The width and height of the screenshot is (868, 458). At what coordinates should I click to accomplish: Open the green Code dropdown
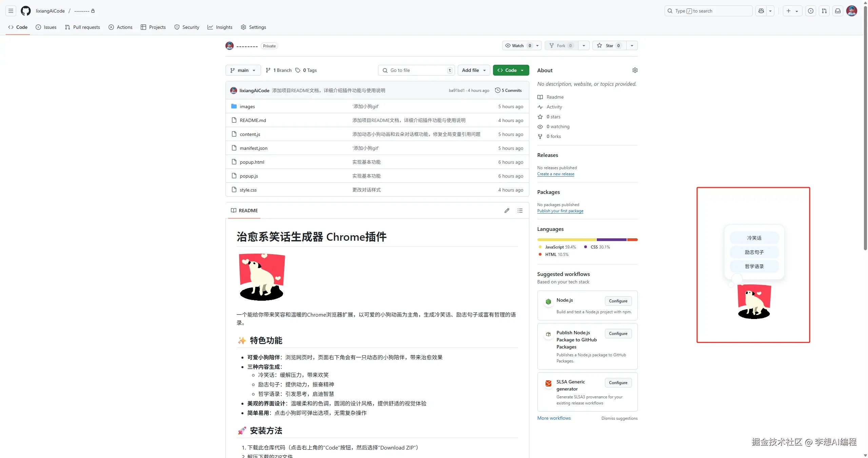coord(511,70)
